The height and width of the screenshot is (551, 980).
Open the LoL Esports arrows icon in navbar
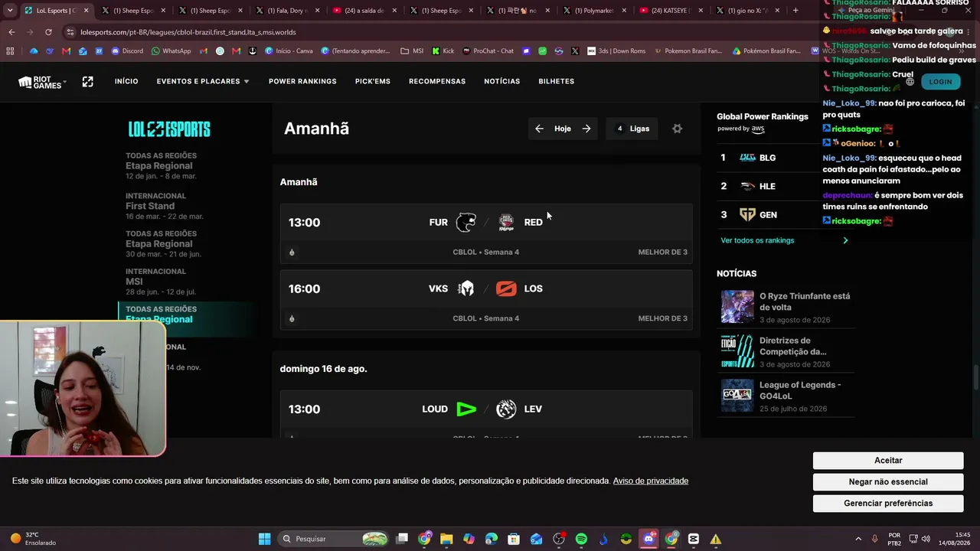[88, 81]
